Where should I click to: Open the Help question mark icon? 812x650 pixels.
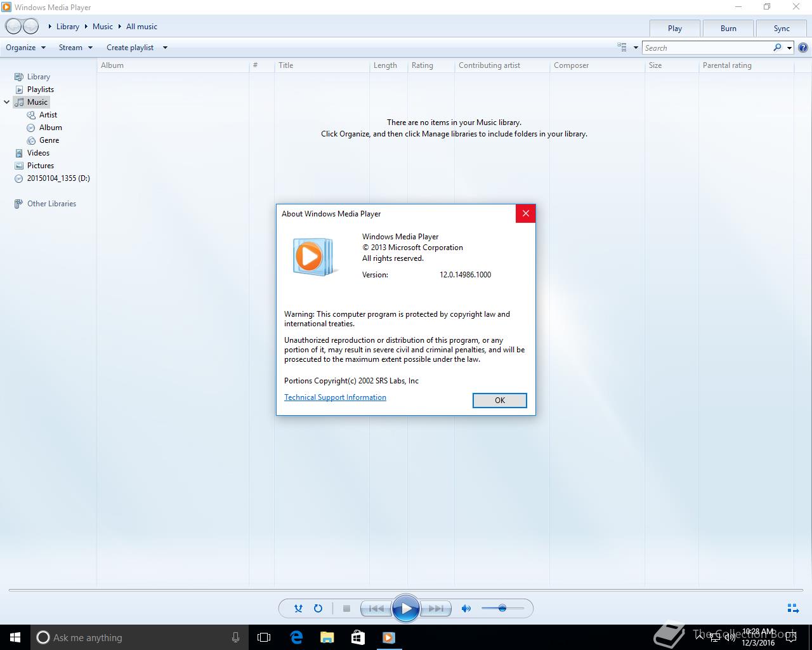(802, 48)
